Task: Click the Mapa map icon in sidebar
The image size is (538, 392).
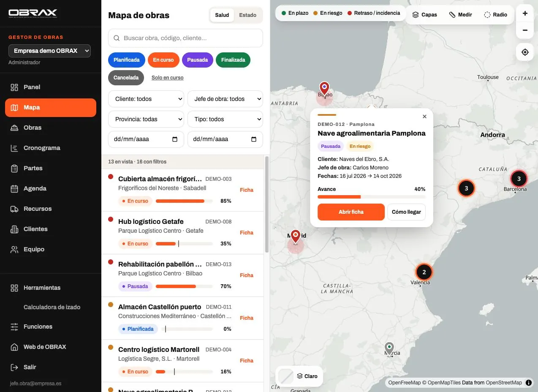Action: pos(14,107)
